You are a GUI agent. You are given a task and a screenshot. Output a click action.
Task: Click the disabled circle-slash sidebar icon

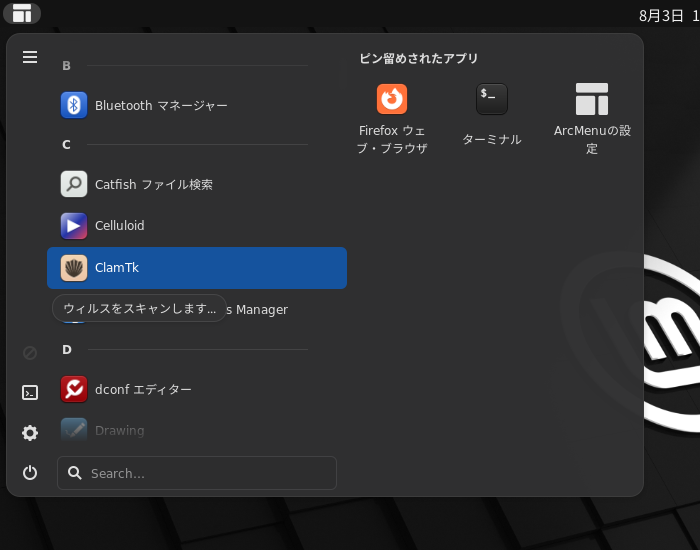30,353
